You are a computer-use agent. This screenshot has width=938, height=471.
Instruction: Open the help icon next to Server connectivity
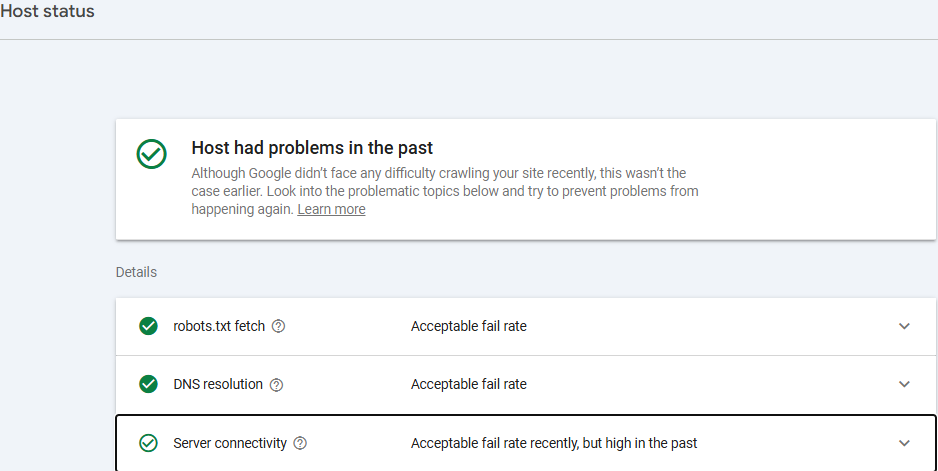tap(300, 443)
